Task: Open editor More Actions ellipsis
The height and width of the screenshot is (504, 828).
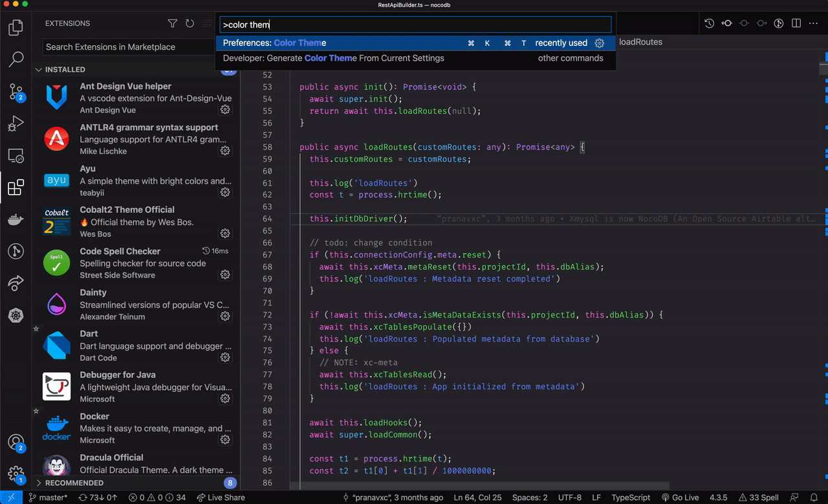Action: coord(814,23)
